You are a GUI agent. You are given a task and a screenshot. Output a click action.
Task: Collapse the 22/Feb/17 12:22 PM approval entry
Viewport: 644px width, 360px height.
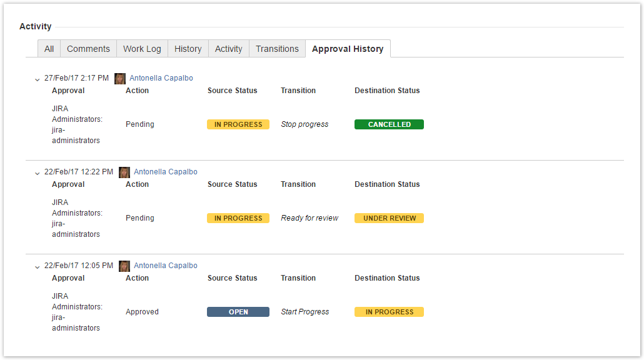pos(37,173)
